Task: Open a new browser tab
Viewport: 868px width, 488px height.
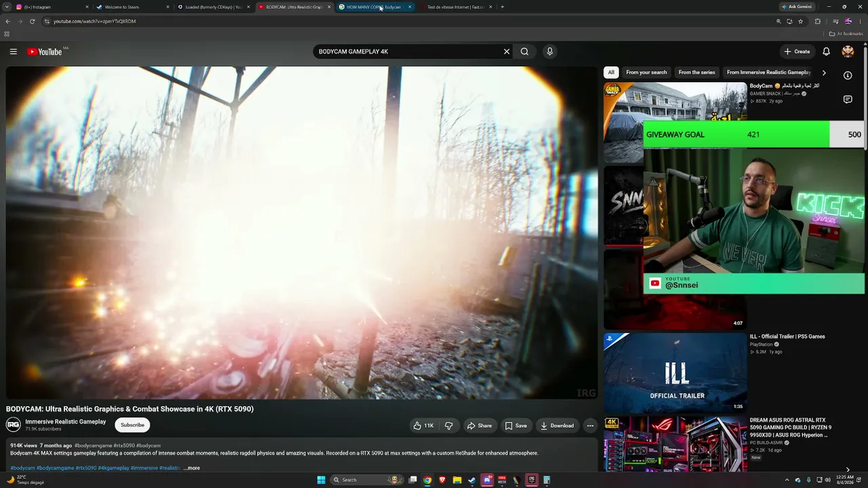Action: pos(502,7)
